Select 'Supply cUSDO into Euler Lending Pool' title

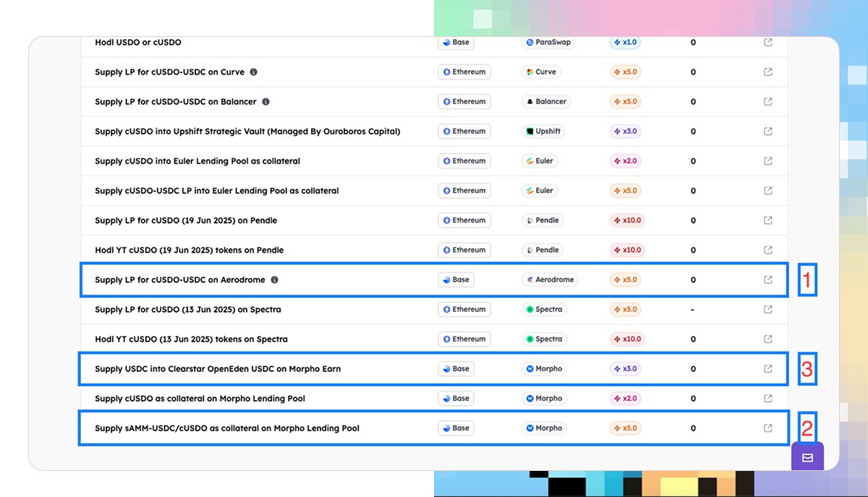coord(197,161)
